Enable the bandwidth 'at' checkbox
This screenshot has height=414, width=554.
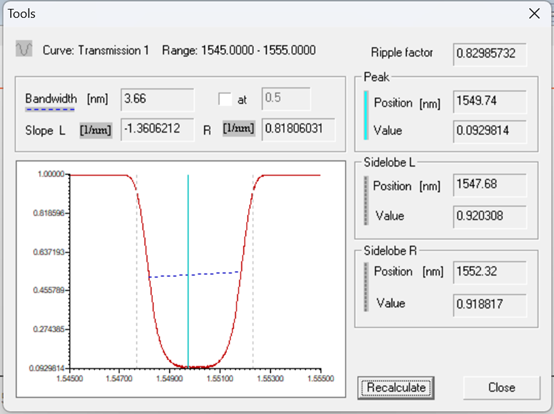point(225,99)
